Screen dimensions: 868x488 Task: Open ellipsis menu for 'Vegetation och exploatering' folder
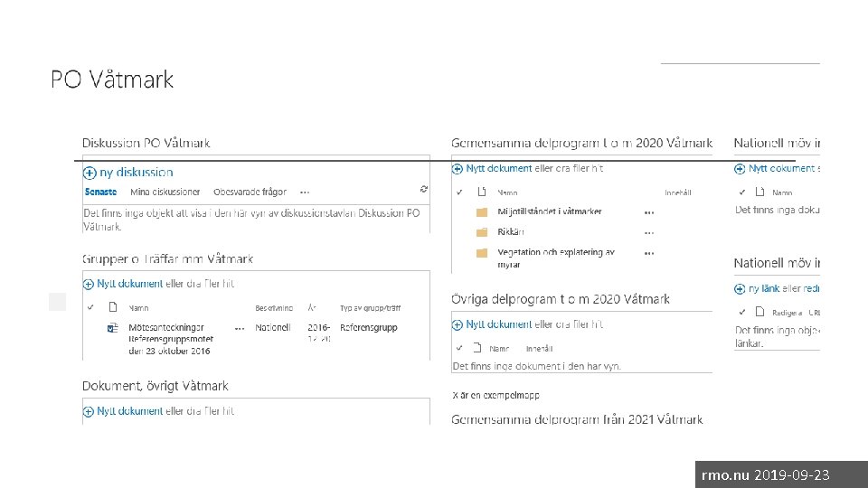pos(649,253)
